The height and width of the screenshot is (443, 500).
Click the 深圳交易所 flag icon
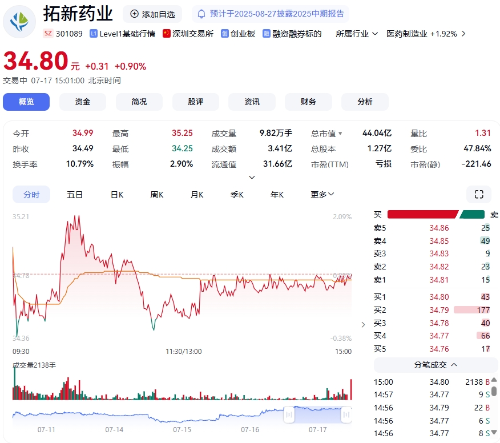166,34
